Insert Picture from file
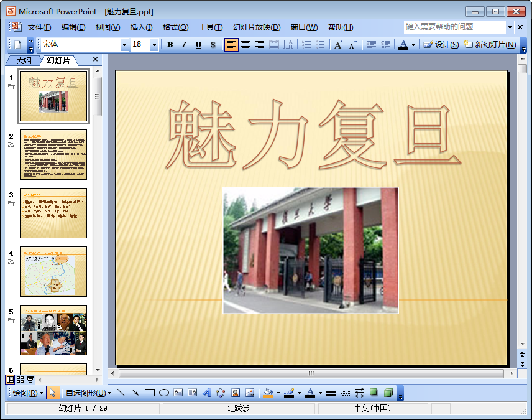This screenshot has width=532, height=420. tap(250, 393)
